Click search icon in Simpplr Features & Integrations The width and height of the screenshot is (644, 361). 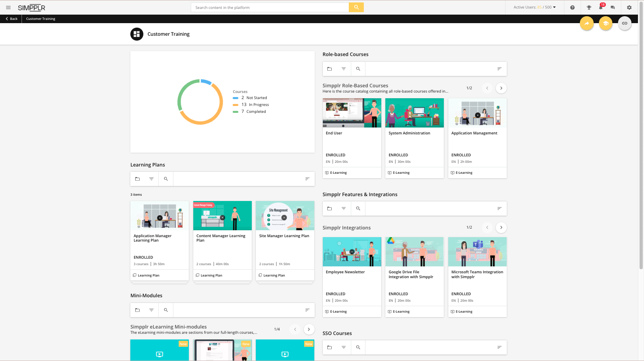pyautogui.click(x=358, y=208)
